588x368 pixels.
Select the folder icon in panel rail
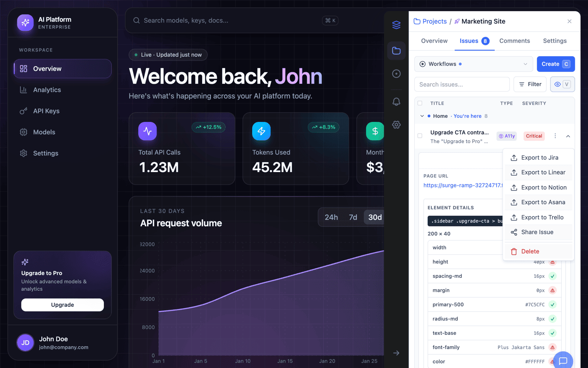pyautogui.click(x=396, y=51)
